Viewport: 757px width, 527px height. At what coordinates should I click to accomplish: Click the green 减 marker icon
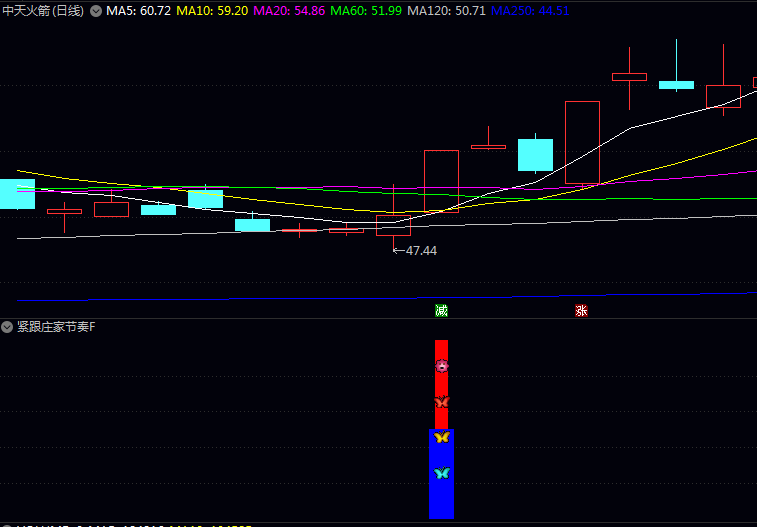click(441, 310)
